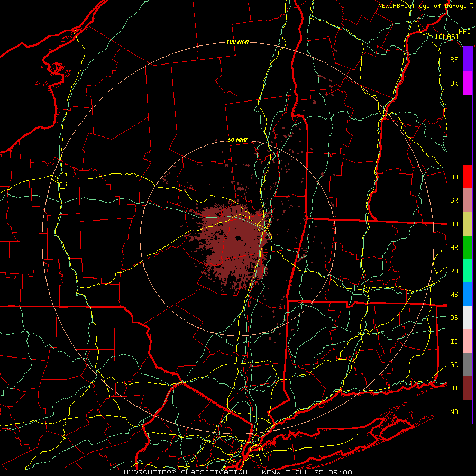Click the HA red legend swatch
476x476 pixels.
click(467, 177)
